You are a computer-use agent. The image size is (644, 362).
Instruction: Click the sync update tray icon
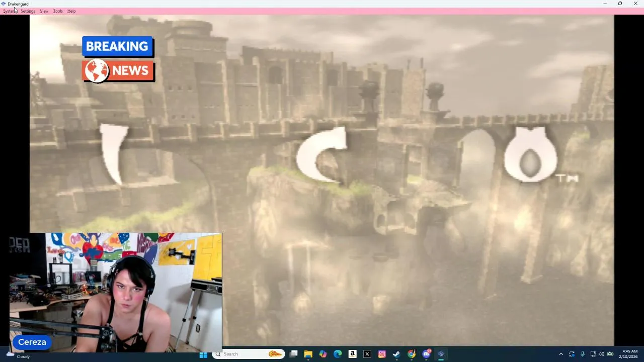(x=572, y=354)
